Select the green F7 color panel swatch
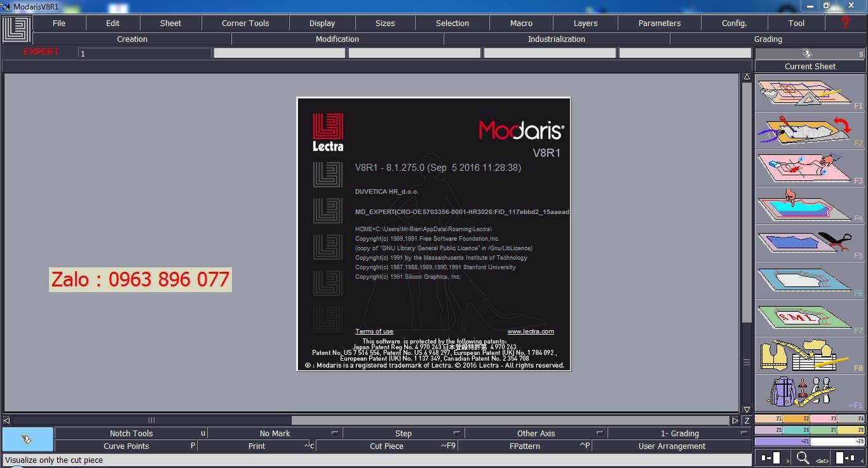Viewport: 868px width, 468px height. (824, 430)
